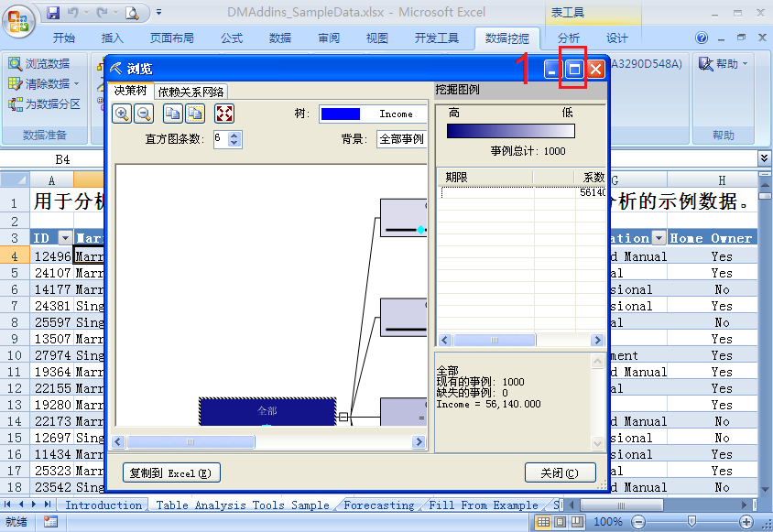Screen dimensions: 773x532
Task: Click zoom out minus button in status bar
Action: tap(638, 522)
